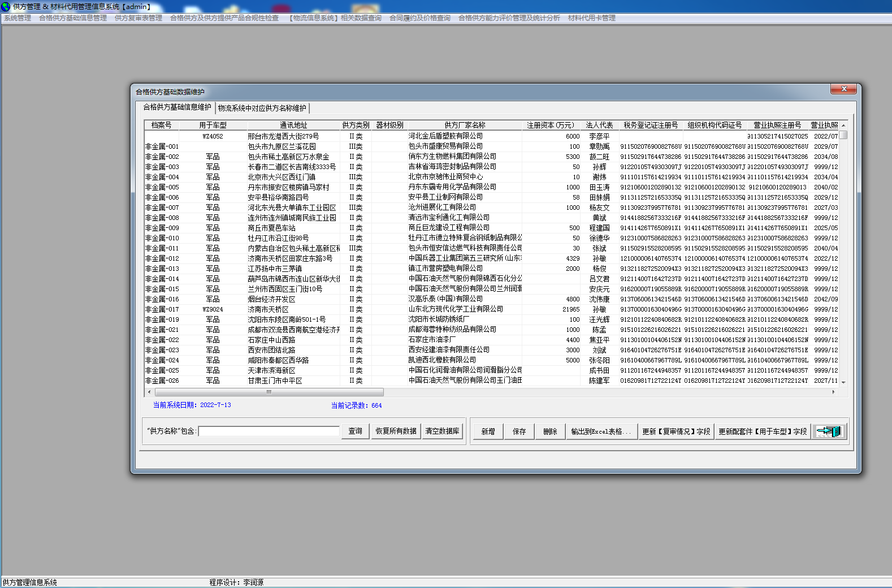The width and height of the screenshot is (892, 588).
Task: Click the 删除 button
Action: (551, 431)
